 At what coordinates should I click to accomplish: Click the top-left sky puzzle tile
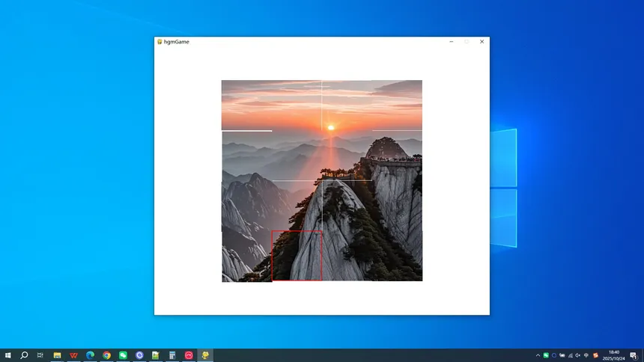click(x=246, y=105)
